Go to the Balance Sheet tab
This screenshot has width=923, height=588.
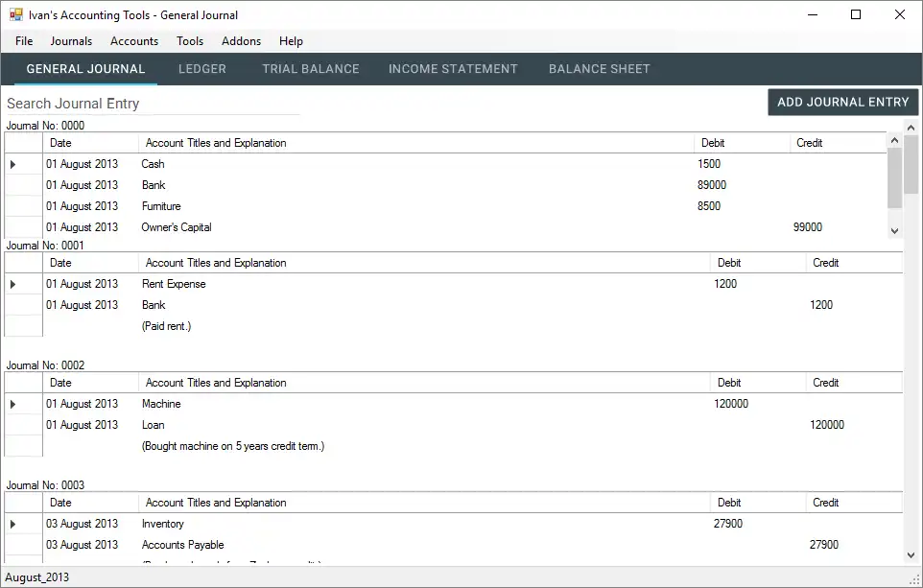(x=600, y=69)
